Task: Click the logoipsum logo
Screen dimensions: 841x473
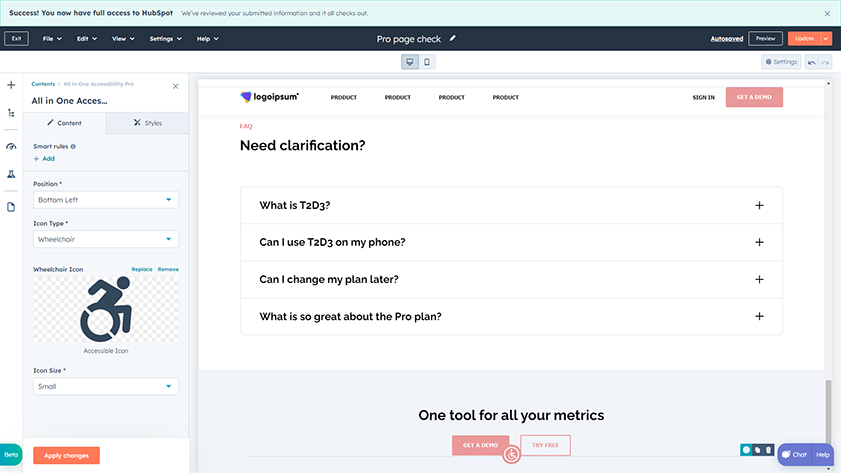Action: (269, 97)
